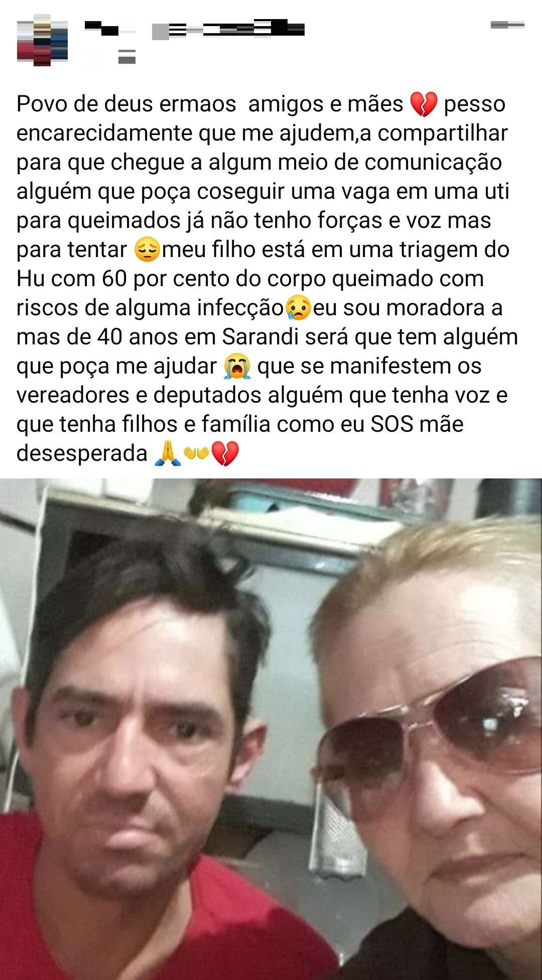Click the privacy icon under the author name
Viewport: 542px width, 980px height.
[127, 57]
